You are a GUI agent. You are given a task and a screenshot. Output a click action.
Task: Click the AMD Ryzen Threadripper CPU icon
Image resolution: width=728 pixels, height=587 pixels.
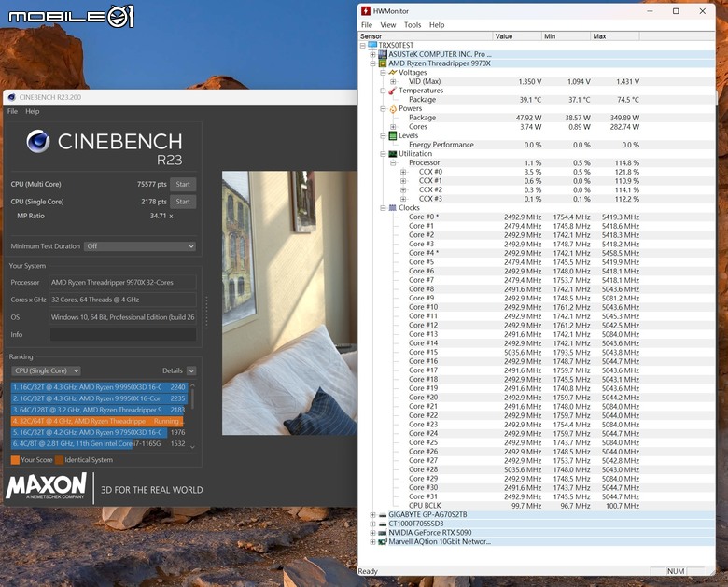(x=382, y=63)
